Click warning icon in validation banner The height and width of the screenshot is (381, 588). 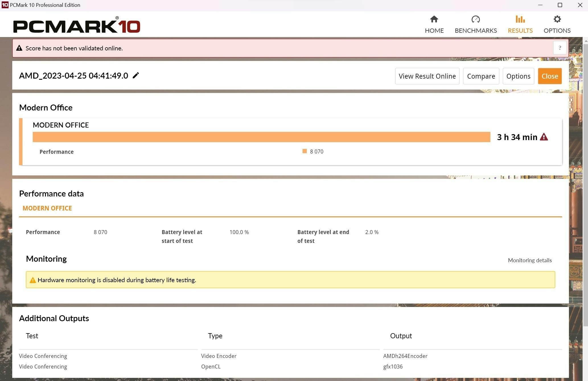click(x=19, y=48)
